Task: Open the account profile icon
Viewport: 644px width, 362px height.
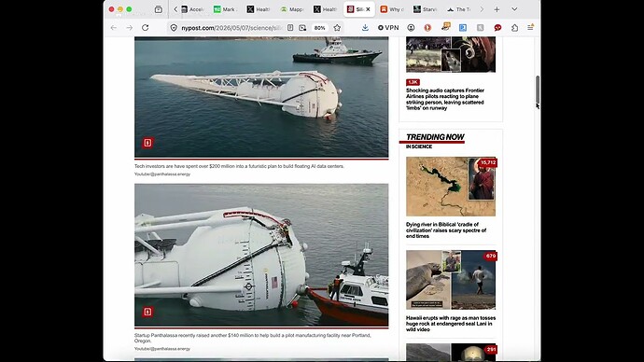Action: click(411, 27)
